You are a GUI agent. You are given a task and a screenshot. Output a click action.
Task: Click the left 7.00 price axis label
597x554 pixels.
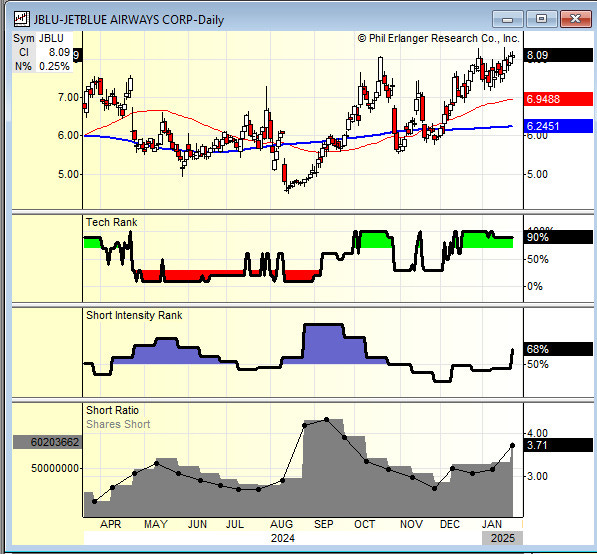click(x=68, y=97)
